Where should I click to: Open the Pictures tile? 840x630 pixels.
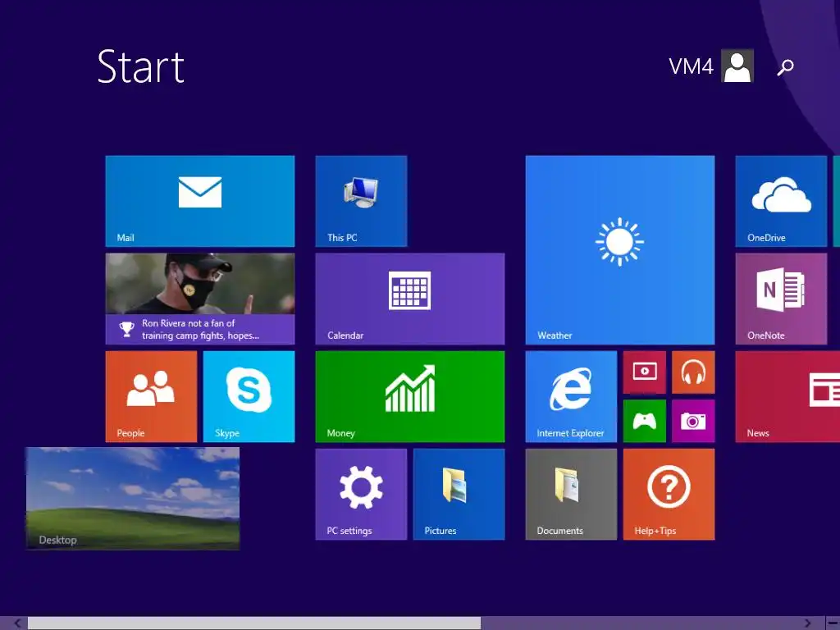pos(459,494)
